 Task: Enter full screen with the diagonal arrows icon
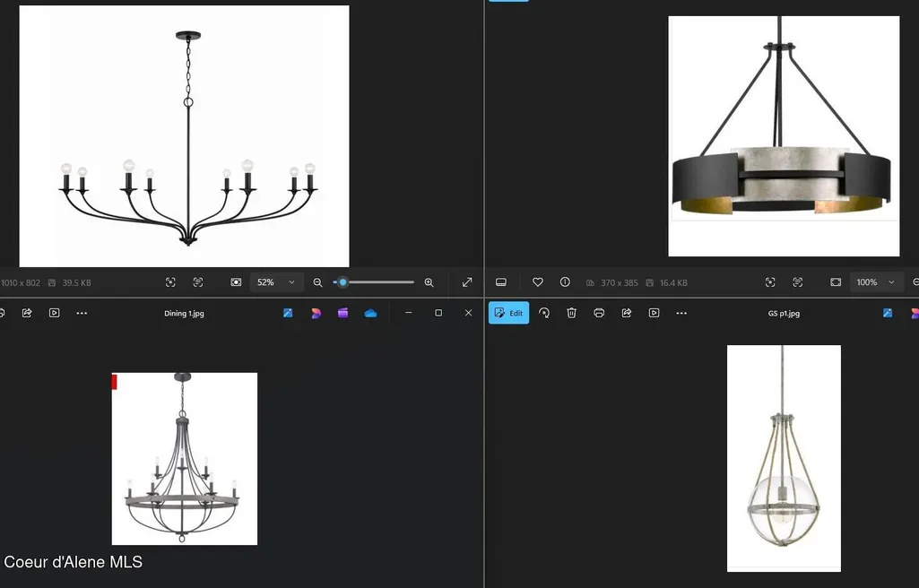467,282
